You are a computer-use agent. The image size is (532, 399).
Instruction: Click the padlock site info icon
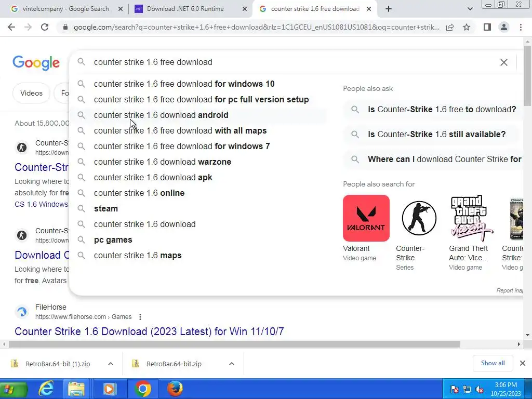point(65,27)
